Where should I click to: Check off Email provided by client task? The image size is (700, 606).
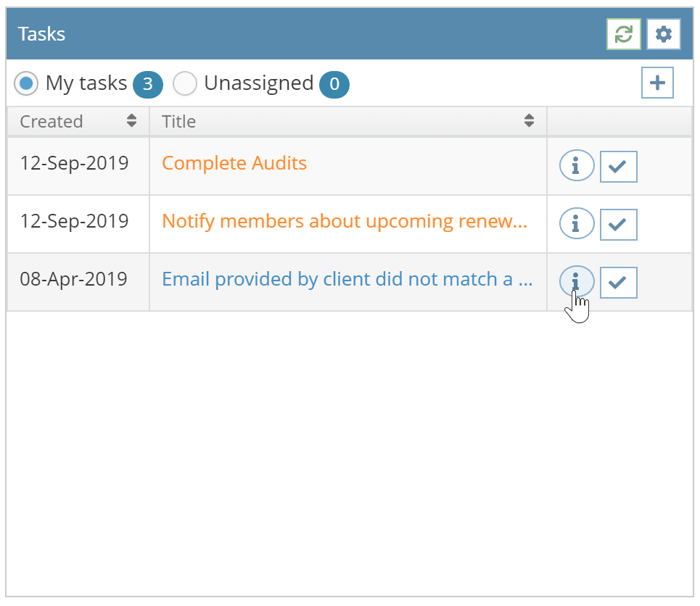pos(618,283)
